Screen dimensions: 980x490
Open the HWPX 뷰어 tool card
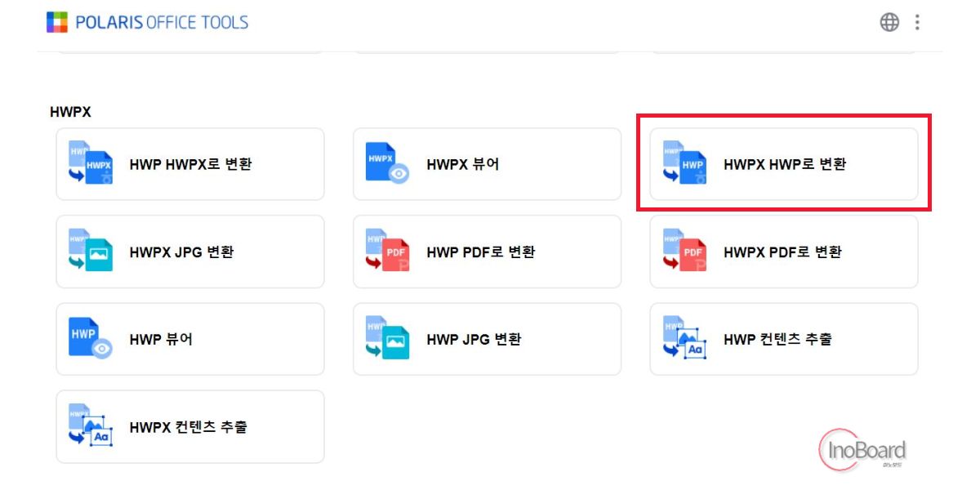point(487,164)
